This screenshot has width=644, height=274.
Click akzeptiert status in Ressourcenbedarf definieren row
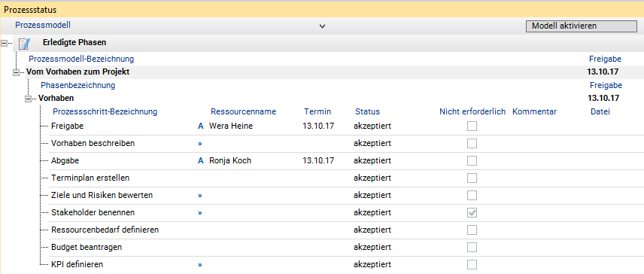(x=372, y=230)
